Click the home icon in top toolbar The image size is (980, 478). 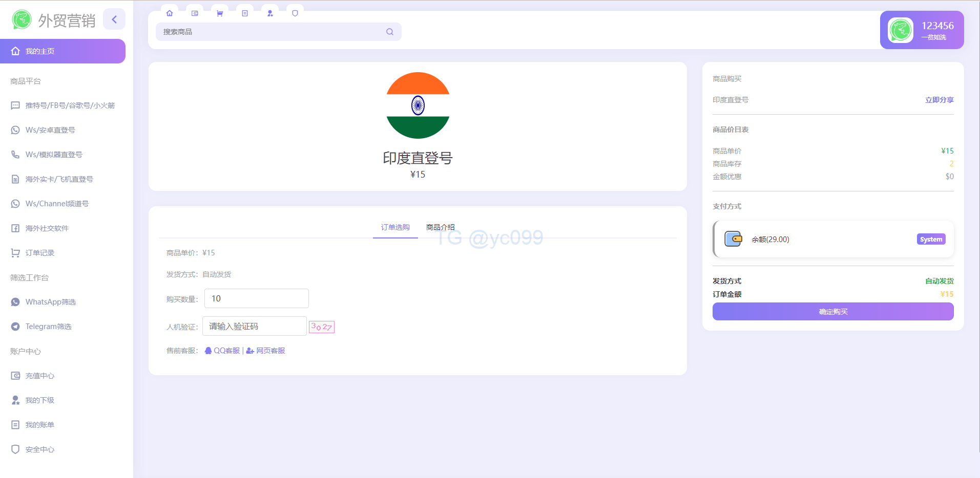(x=170, y=13)
